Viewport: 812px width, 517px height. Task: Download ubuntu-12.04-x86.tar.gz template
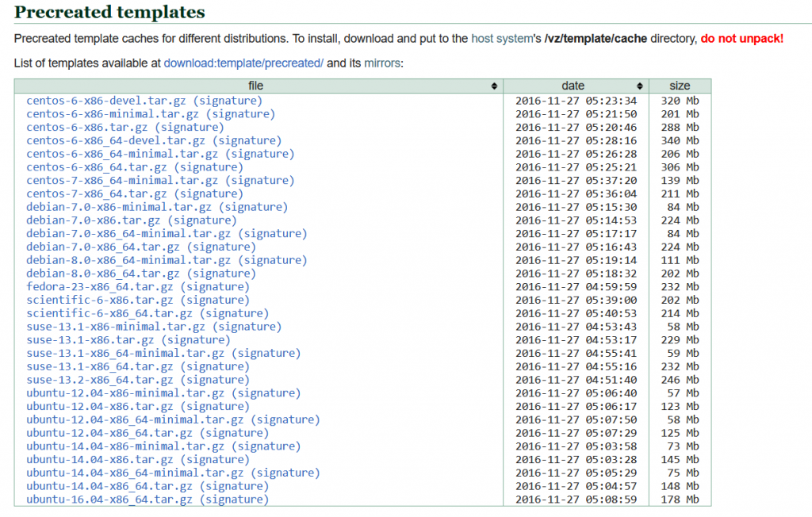[100, 407]
